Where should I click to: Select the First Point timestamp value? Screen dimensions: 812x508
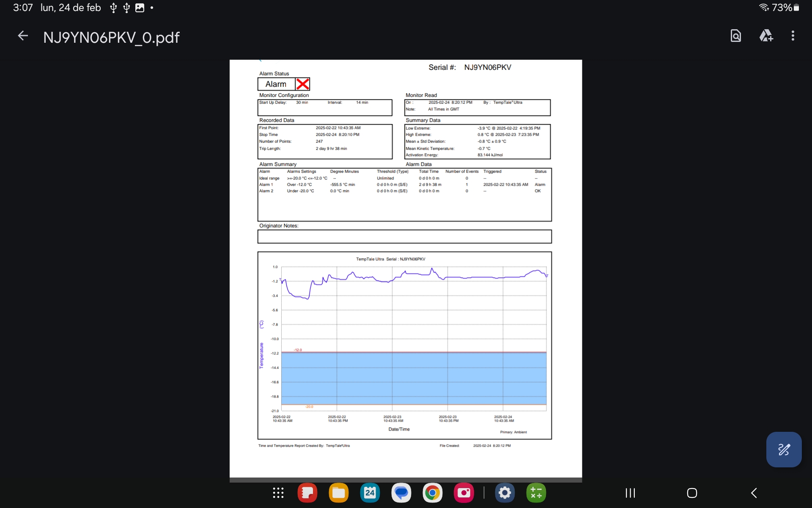tap(338, 128)
